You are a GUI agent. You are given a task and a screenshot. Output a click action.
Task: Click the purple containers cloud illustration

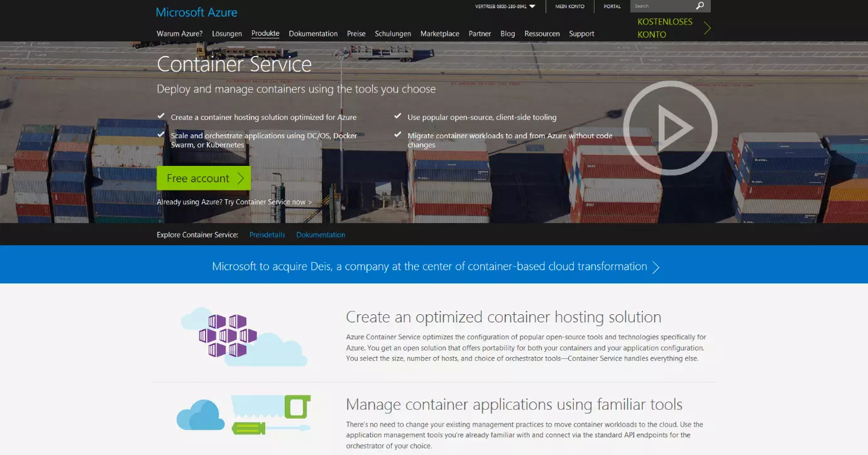(x=228, y=336)
